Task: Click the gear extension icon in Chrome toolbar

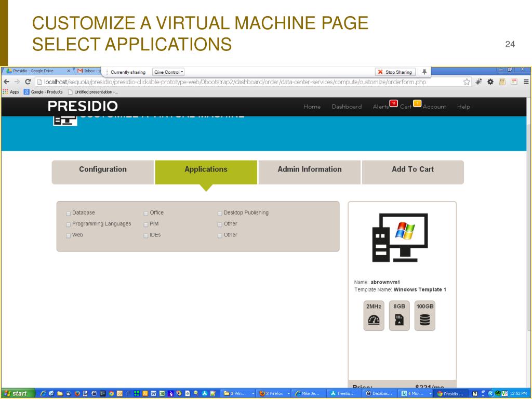Action: [490, 82]
